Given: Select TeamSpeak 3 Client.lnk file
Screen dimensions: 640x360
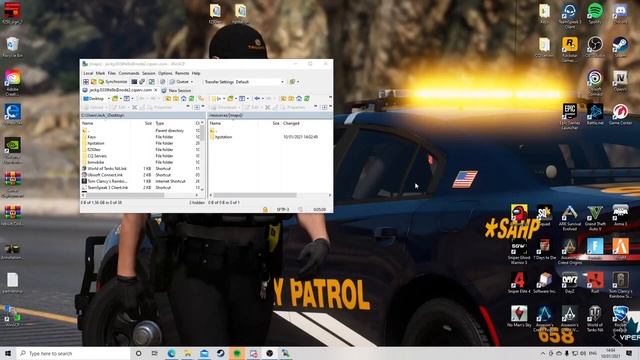Looking at the screenshot, I should (140, 187).
